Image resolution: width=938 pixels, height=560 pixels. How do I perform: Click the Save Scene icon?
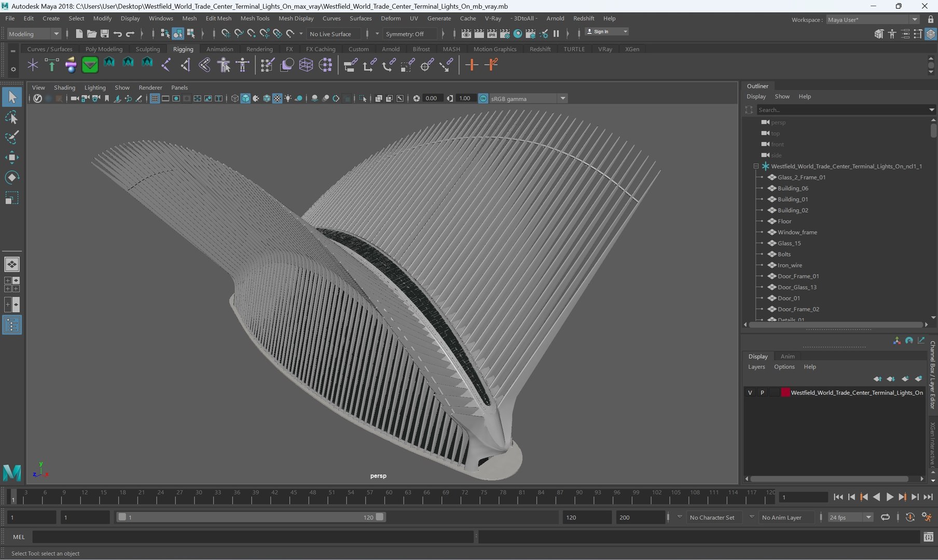[104, 34]
